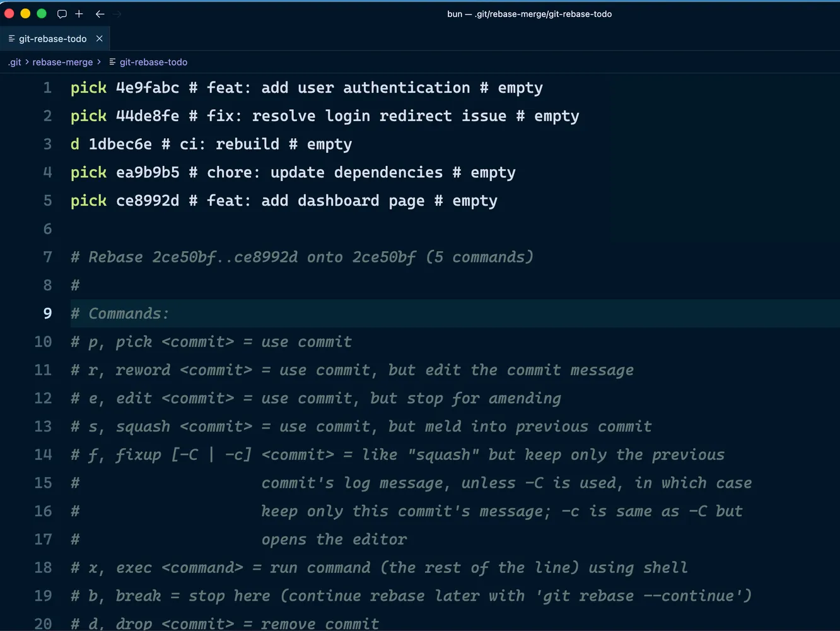Image resolution: width=840 pixels, height=631 pixels.
Task: Click the word "amending" on line 12
Action: click(525, 399)
